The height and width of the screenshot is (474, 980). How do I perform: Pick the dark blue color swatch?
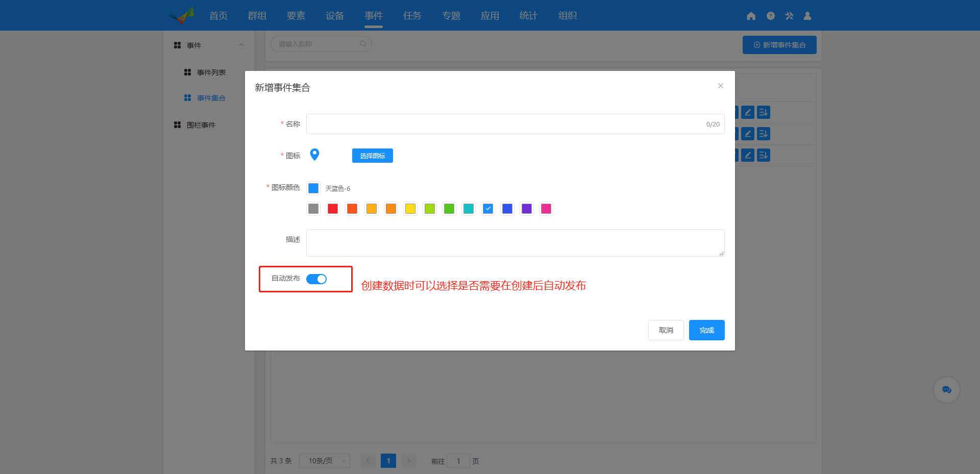(x=507, y=209)
